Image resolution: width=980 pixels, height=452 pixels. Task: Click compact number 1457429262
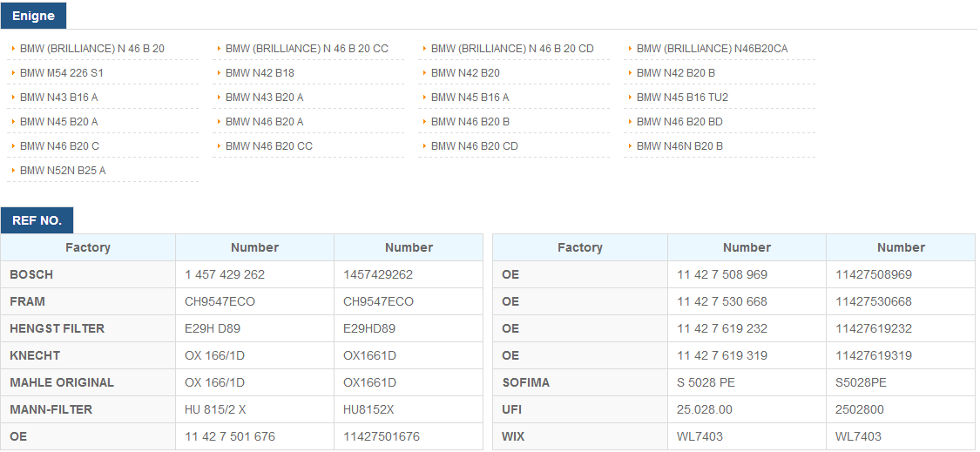[378, 274]
